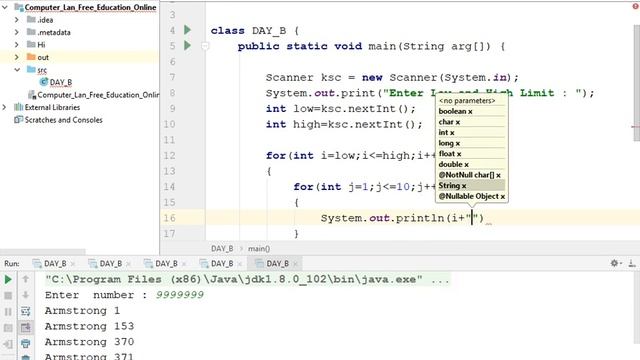Click the 'Armstrong 370' console output line

(89, 342)
